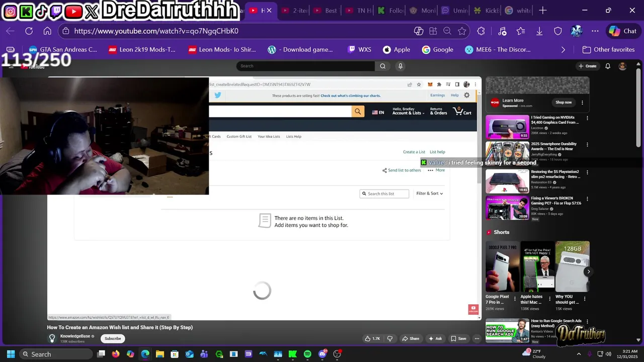
Task: Open YouTube notifications bell
Action: point(608,66)
